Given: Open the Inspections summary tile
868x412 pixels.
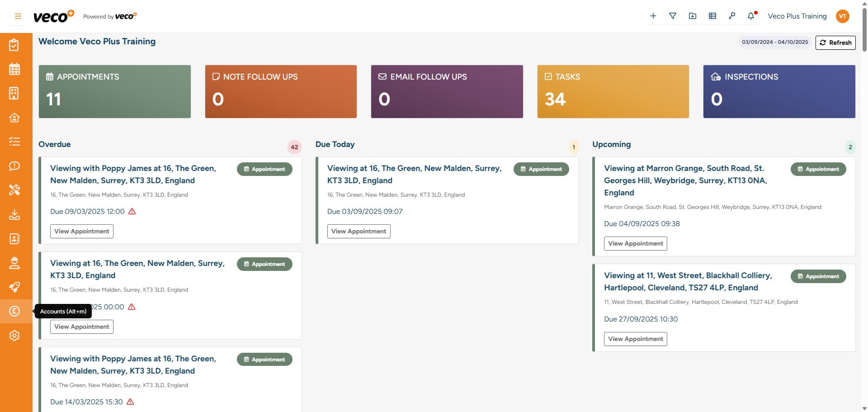Looking at the screenshot, I should click(x=779, y=91).
